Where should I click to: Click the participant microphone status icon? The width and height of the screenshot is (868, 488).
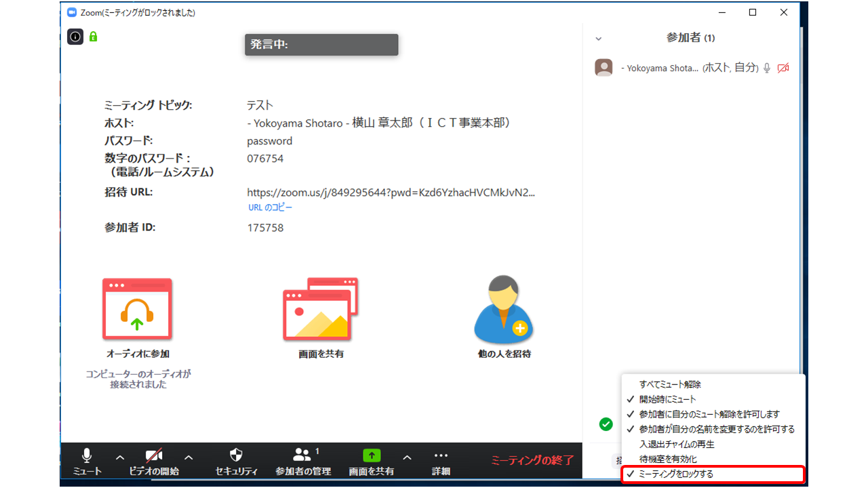[x=767, y=68]
